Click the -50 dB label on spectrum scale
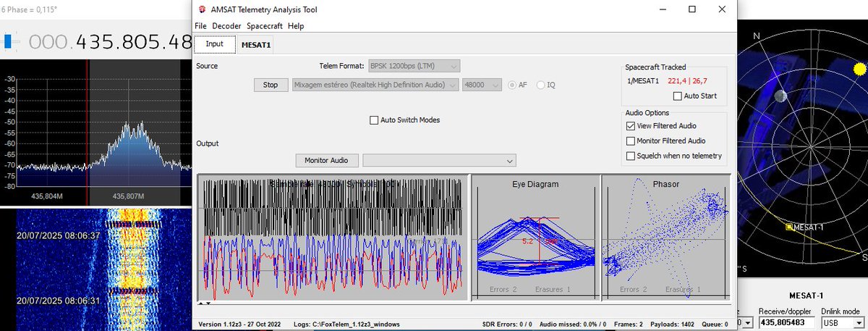 tap(11, 122)
